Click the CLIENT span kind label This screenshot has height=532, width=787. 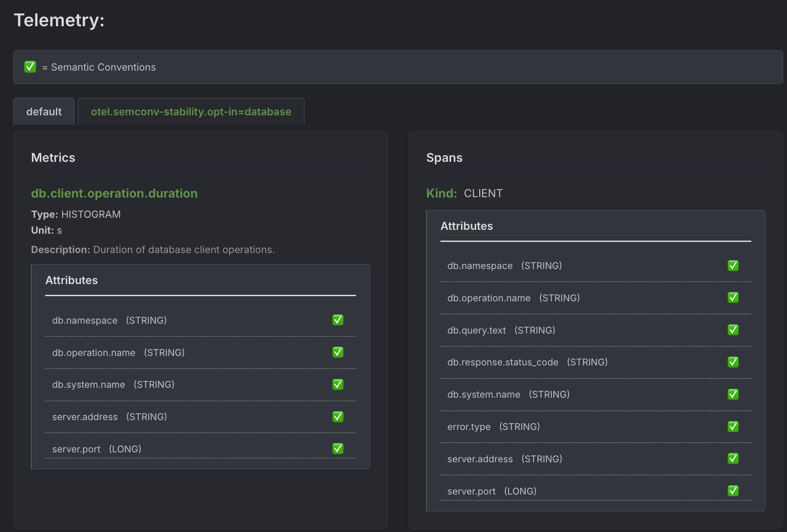483,193
